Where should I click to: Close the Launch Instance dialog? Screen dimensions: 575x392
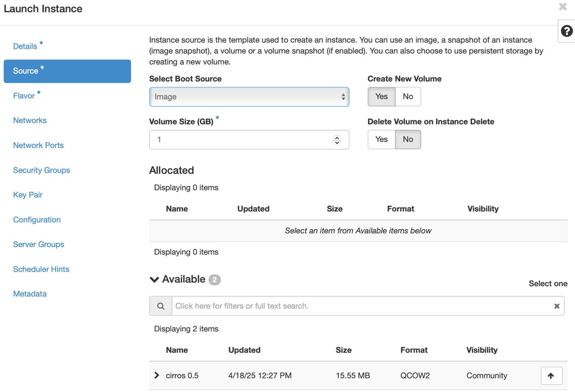[562, 7]
